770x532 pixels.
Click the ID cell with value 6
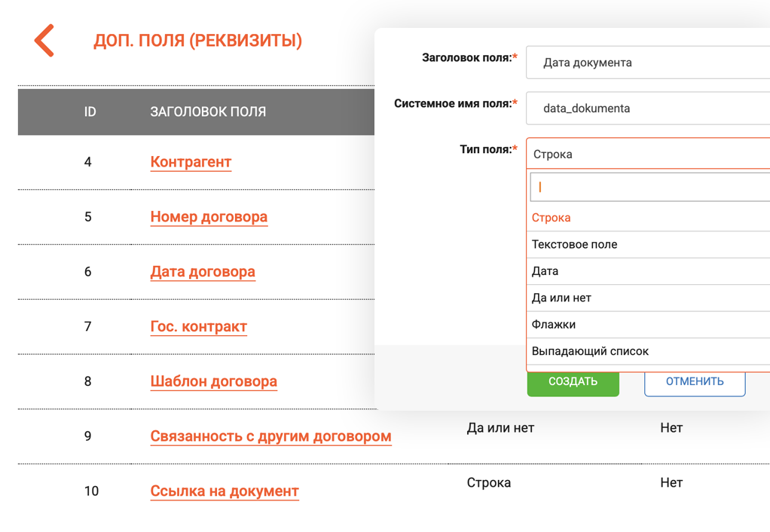[x=88, y=271]
